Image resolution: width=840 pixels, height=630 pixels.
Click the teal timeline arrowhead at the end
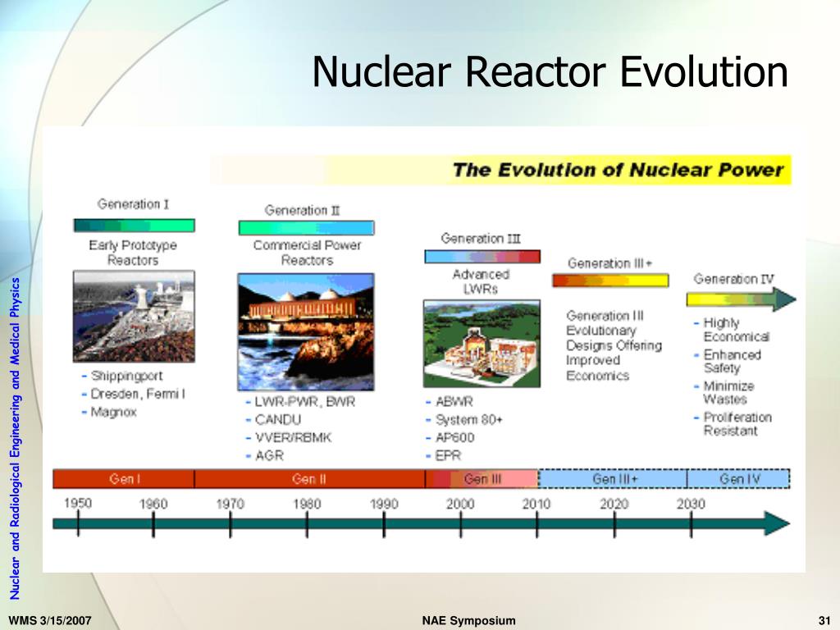tap(777, 523)
